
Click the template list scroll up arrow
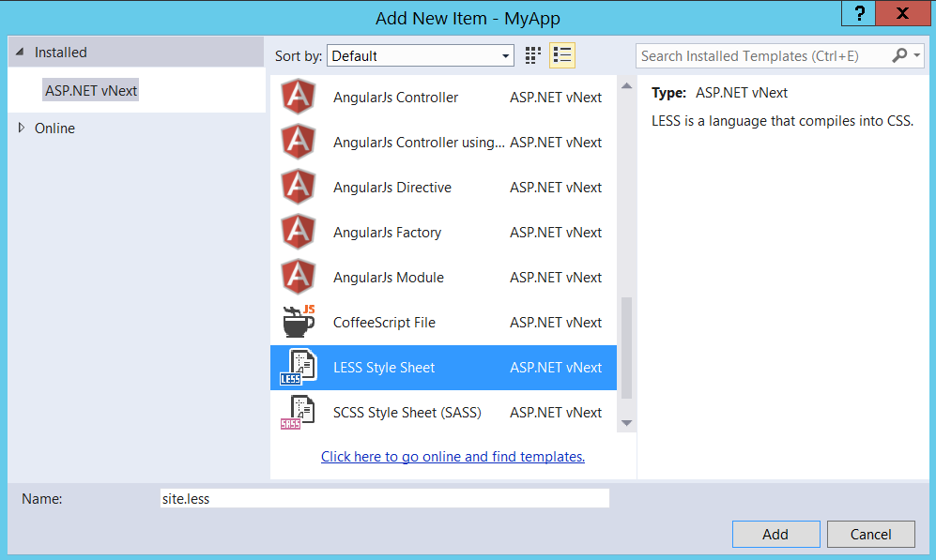pyautogui.click(x=627, y=86)
